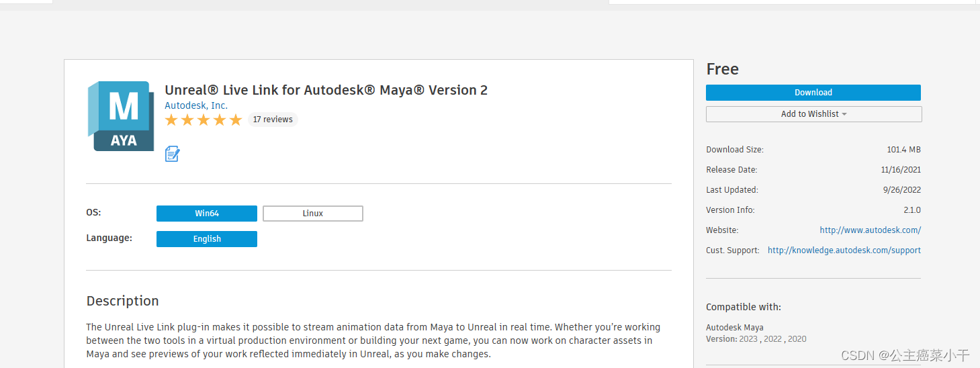This screenshot has height=368, width=980.
Task: Click the Description heading
Action: click(x=123, y=301)
